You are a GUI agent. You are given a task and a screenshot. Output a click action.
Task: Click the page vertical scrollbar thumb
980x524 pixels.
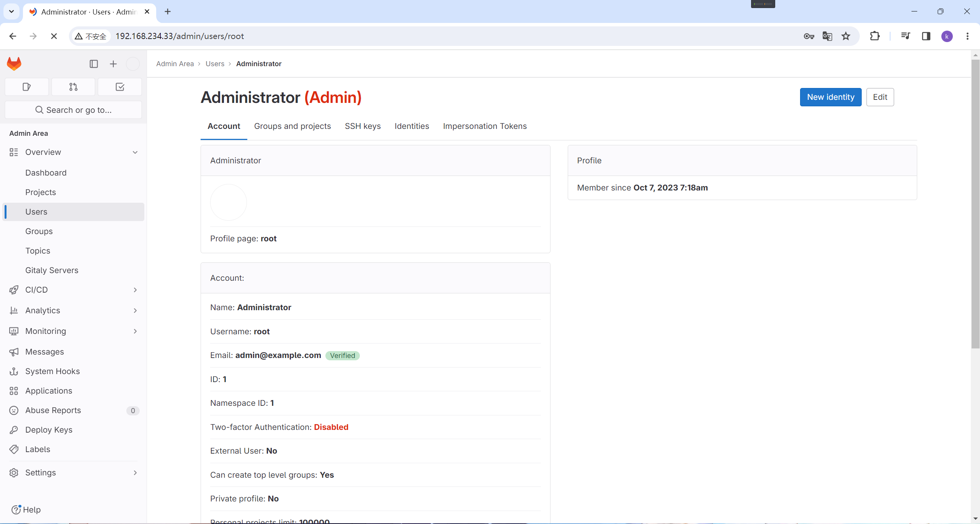click(975, 203)
